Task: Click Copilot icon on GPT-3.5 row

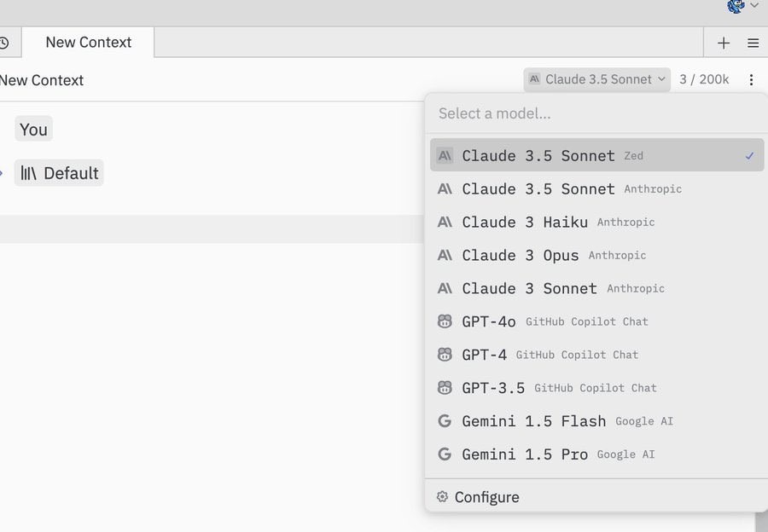Action: [x=445, y=388]
